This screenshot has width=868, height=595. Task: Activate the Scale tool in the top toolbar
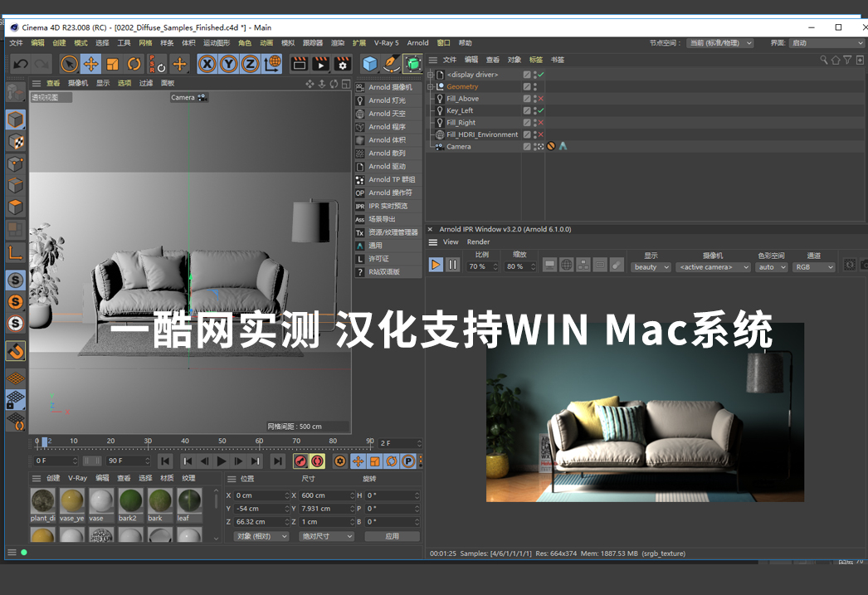point(112,64)
